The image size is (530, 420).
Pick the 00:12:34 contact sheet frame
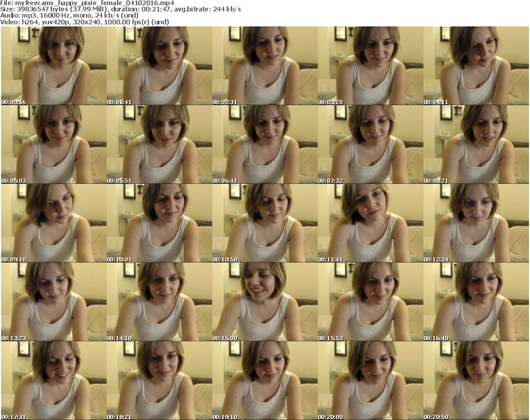pos(476,223)
